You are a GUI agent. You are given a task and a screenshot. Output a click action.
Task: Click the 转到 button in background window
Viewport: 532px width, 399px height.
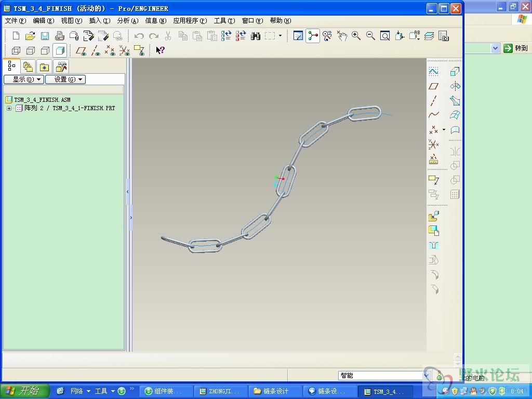(516, 48)
